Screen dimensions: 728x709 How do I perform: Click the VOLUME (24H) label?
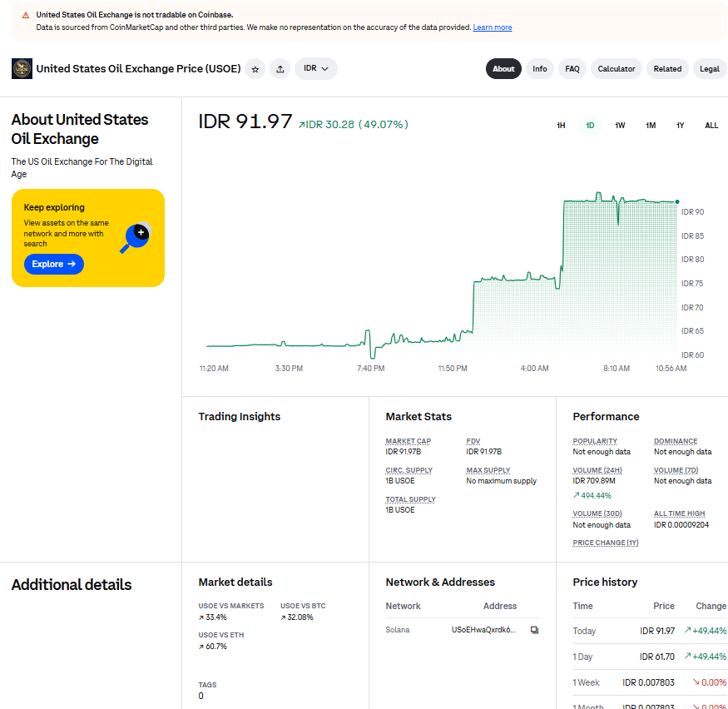(x=597, y=470)
